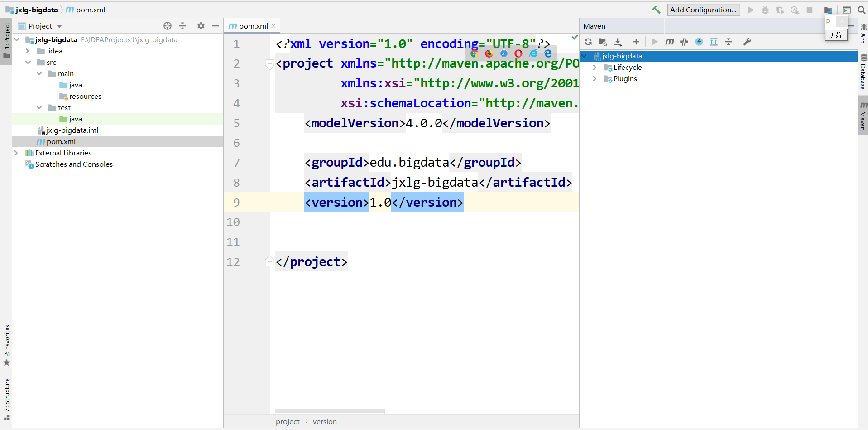868x430 pixels.
Task: Open the Add Configuration dialog
Action: [703, 10]
